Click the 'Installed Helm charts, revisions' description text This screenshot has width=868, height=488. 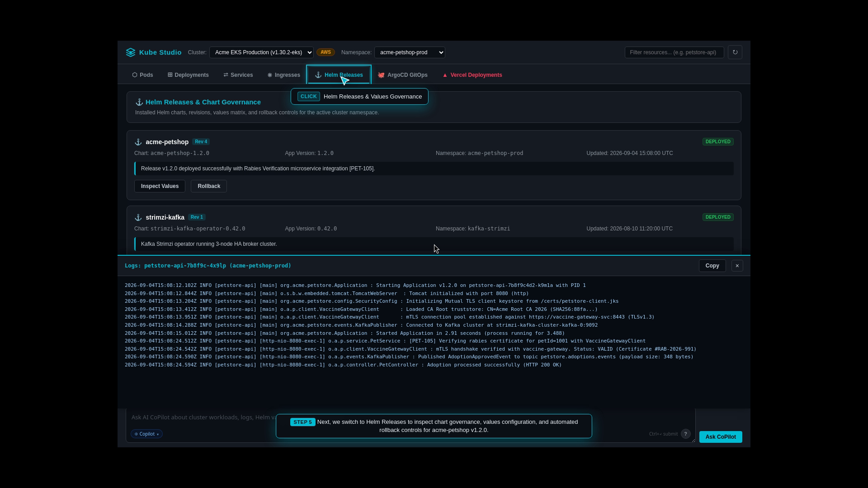pos(257,113)
